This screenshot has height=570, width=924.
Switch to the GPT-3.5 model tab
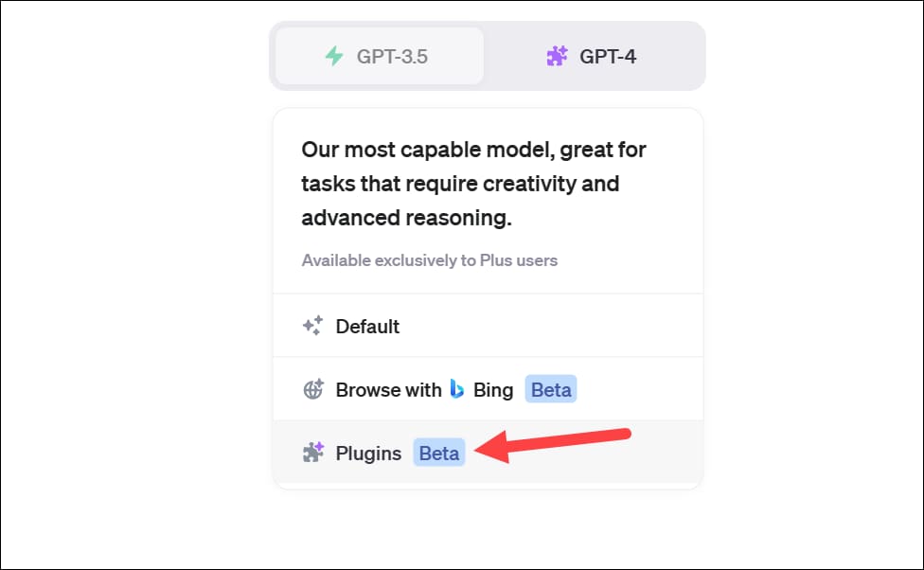pos(392,56)
